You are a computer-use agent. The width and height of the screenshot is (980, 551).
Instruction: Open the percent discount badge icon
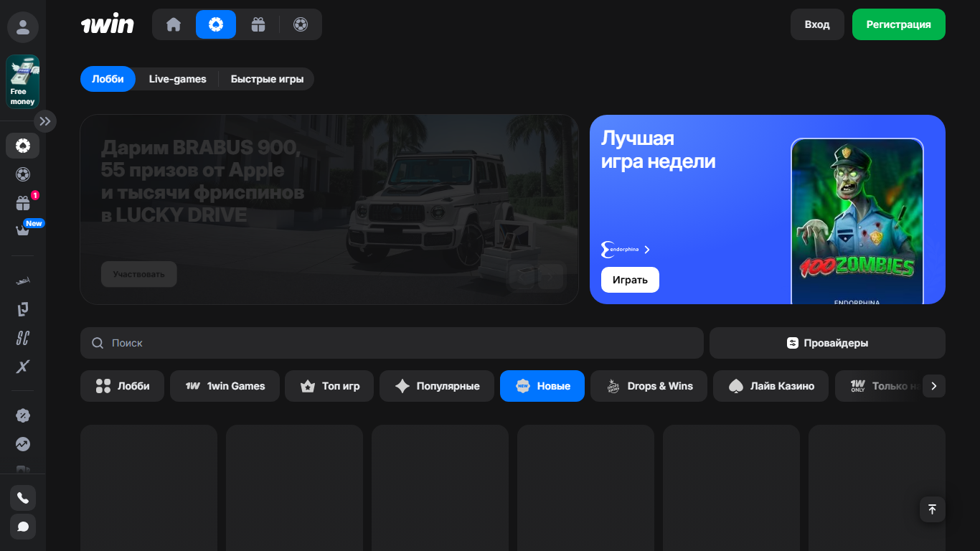pos(23,415)
